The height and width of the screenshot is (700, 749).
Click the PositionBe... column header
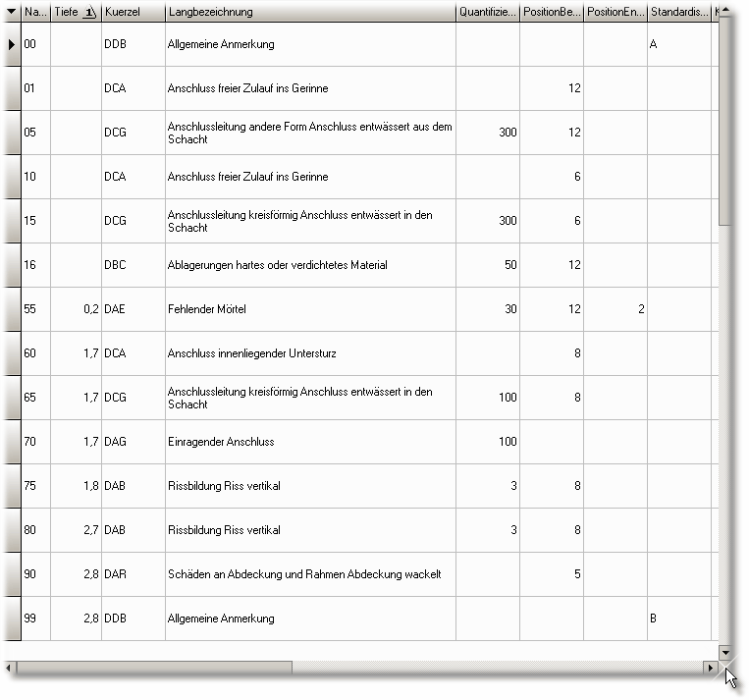click(x=551, y=12)
